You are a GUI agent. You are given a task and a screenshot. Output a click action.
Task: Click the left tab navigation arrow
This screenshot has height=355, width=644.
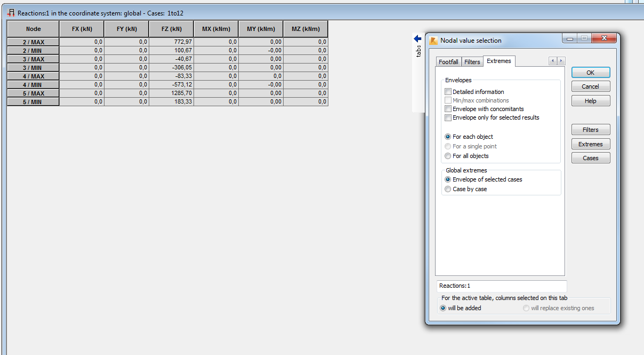coord(553,61)
